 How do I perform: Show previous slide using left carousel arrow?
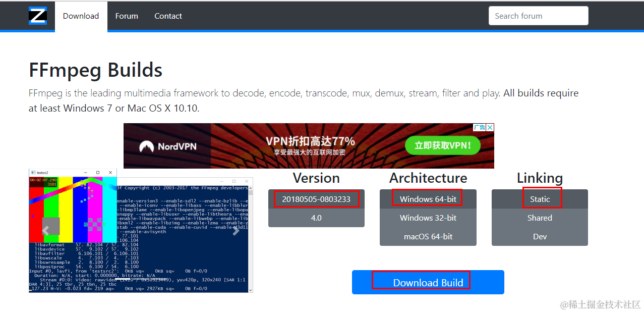(46, 231)
